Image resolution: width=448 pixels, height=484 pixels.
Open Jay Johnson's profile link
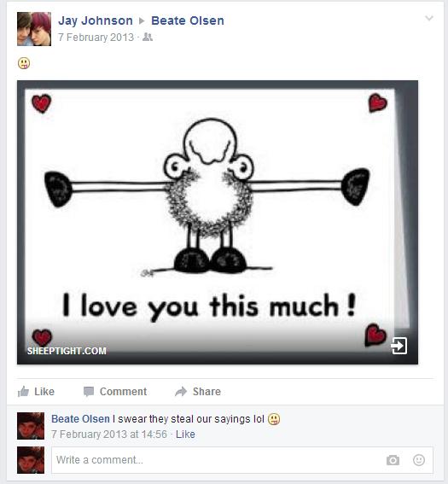[x=96, y=20]
